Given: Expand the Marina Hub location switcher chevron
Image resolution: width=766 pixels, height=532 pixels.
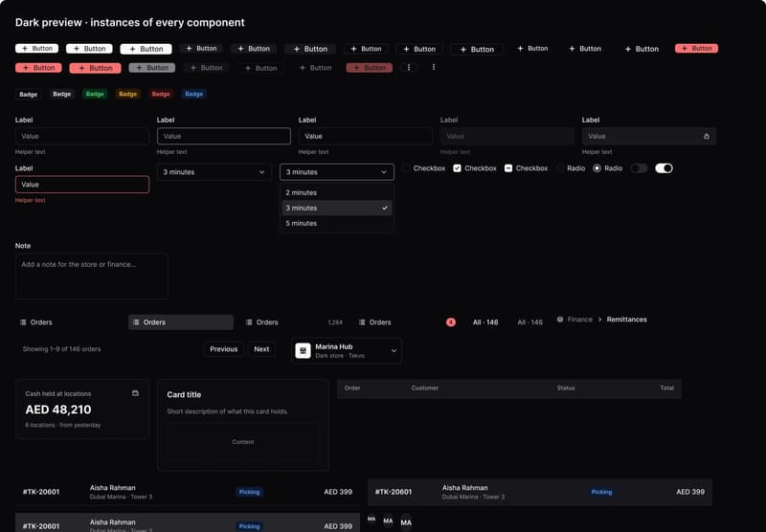Looking at the screenshot, I should coord(394,350).
